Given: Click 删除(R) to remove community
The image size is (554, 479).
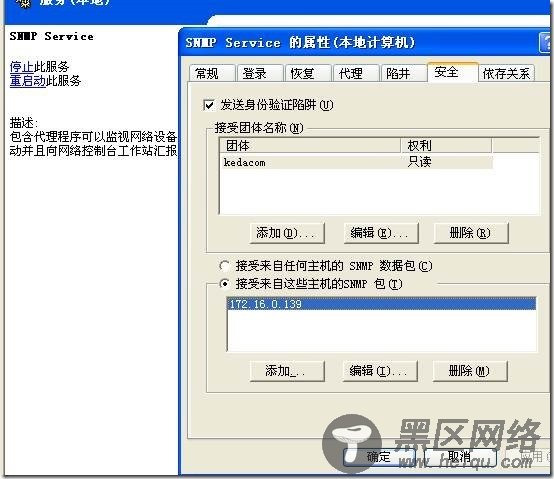Looking at the screenshot, I should tap(471, 233).
